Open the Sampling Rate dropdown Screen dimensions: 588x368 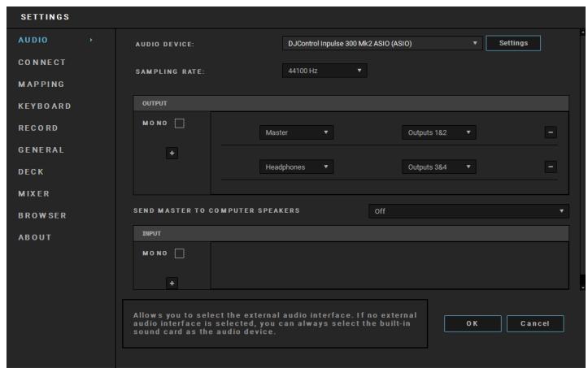[324, 71]
